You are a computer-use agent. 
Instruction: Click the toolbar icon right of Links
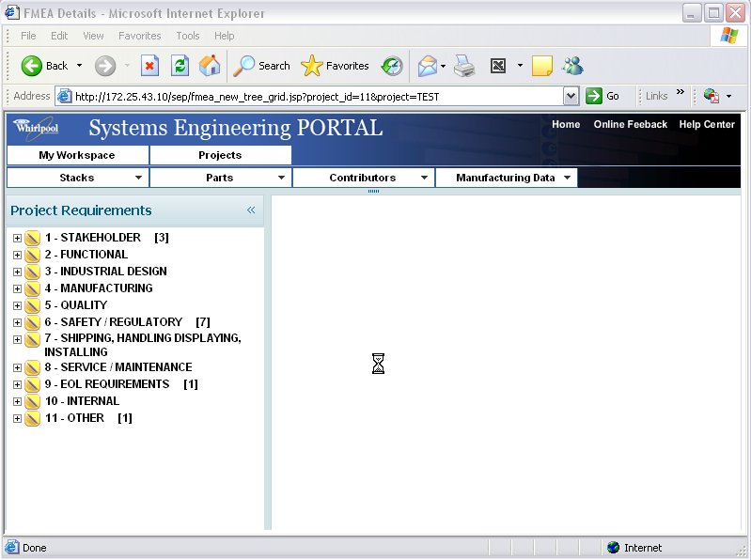point(712,96)
